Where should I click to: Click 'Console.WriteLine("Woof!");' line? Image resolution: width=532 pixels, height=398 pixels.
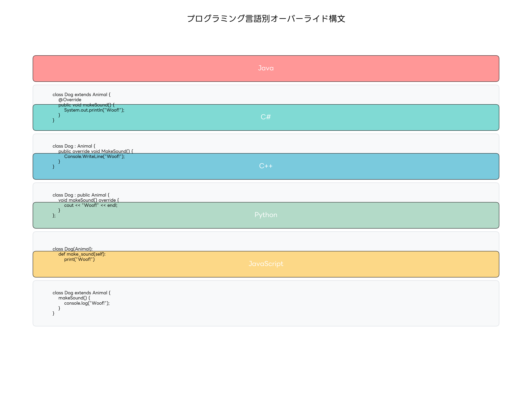tap(94, 156)
